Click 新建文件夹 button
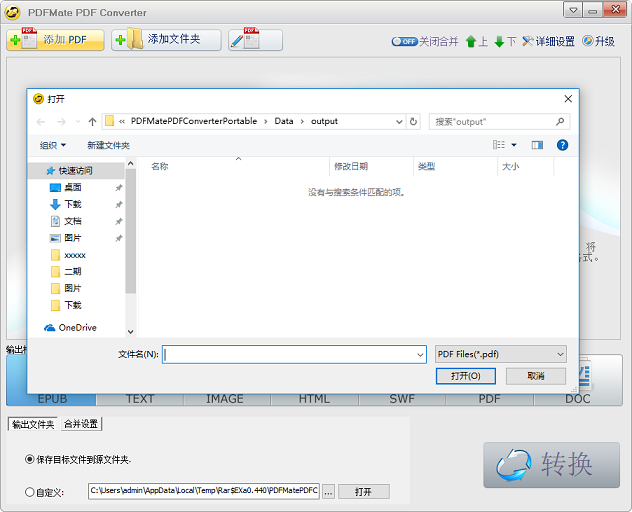 108,145
